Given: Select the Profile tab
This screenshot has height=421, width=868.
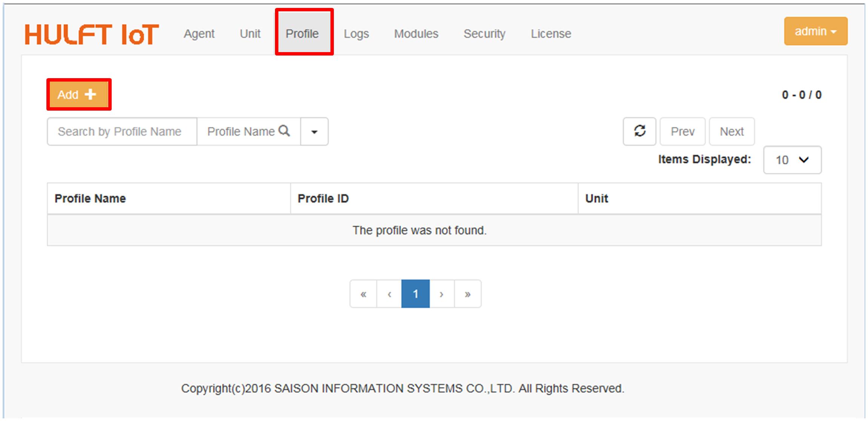Looking at the screenshot, I should coord(302,34).
